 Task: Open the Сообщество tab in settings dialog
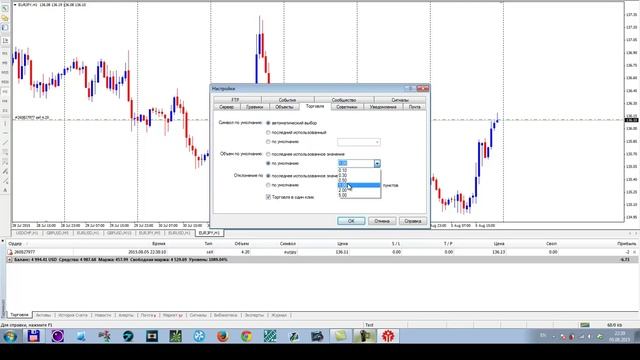(344, 100)
